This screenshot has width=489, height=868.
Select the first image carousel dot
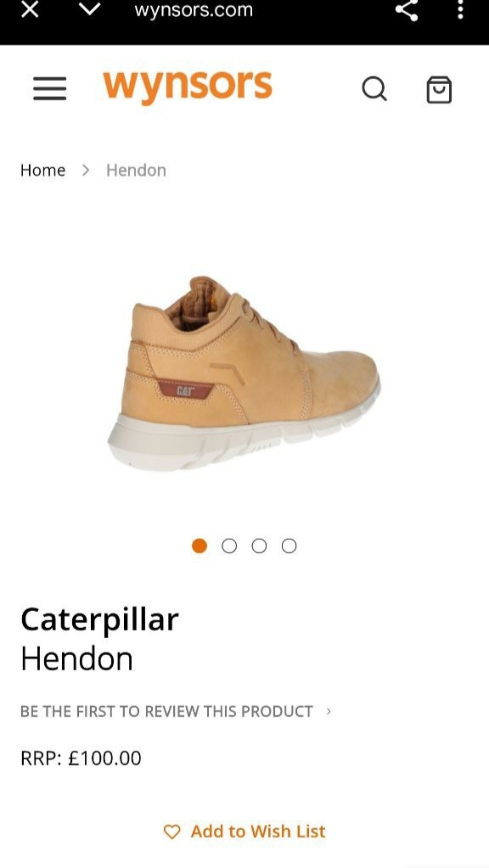pyautogui.click(x=200, y=546)
